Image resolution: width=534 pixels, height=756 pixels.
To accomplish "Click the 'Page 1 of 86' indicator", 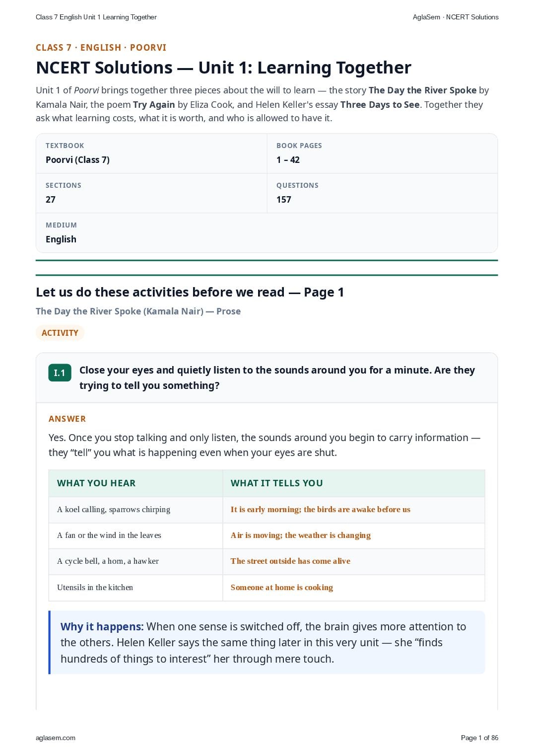I will pyautogui.click(x=479, y=738).
